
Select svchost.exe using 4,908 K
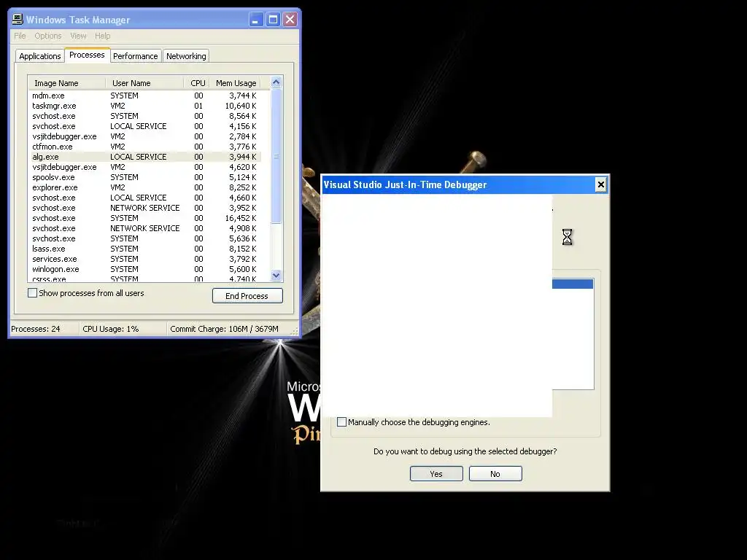145,228
